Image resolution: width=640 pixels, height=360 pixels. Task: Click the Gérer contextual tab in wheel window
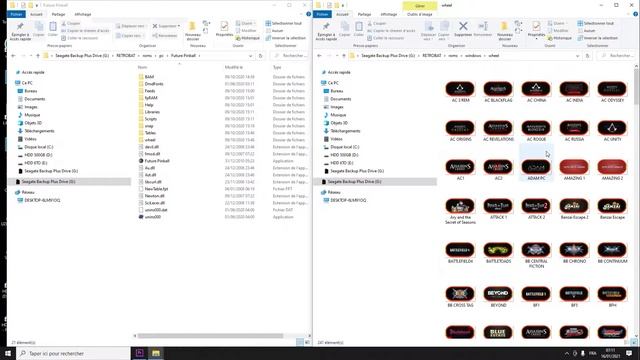pyautogui.click(x=420, y=5)
